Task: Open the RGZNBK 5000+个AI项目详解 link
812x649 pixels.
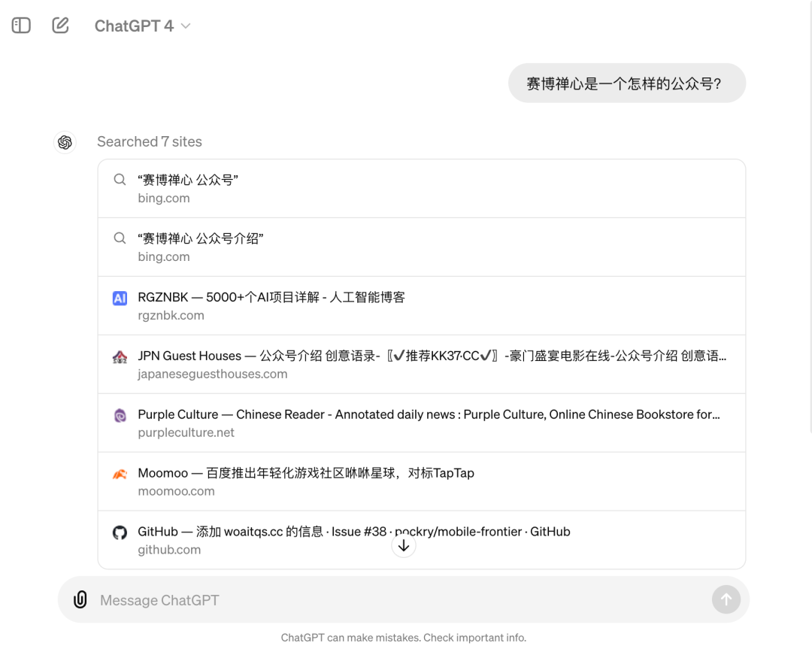Action: pos(422,305)
